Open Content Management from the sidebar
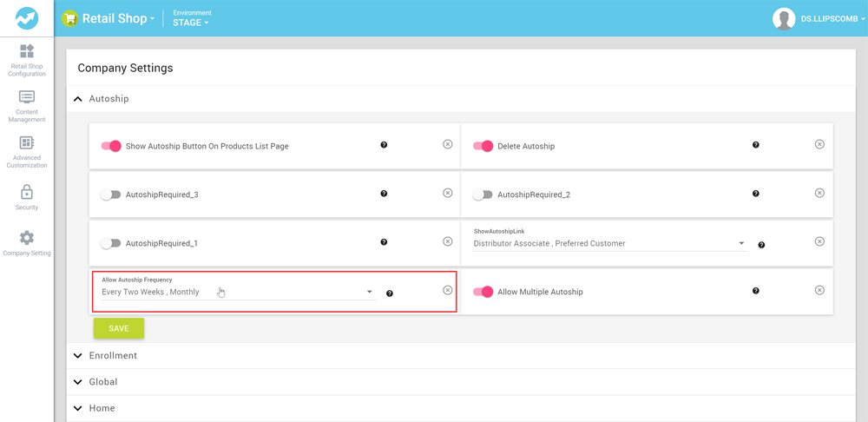The height and width of the screenshot is (422, 868). point(27,98)
